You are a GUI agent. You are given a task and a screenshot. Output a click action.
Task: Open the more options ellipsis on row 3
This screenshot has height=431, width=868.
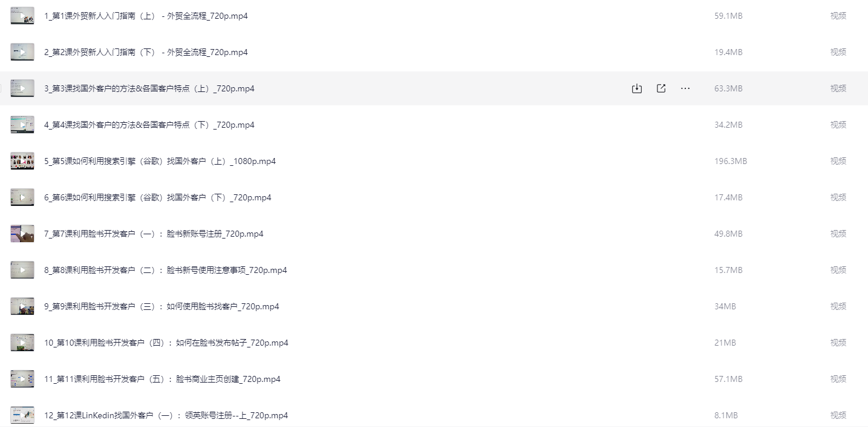coord(685,88)
